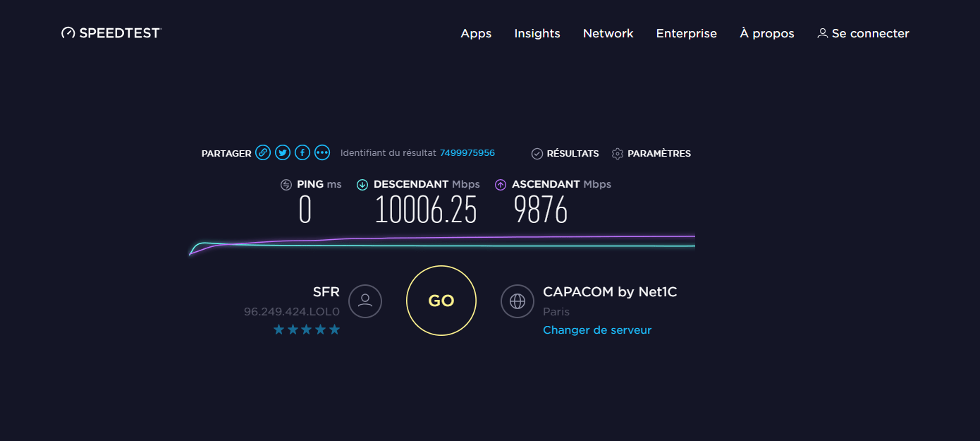Click the server globe icon
Screen dimensions: 980x441
tap(517, 301)
